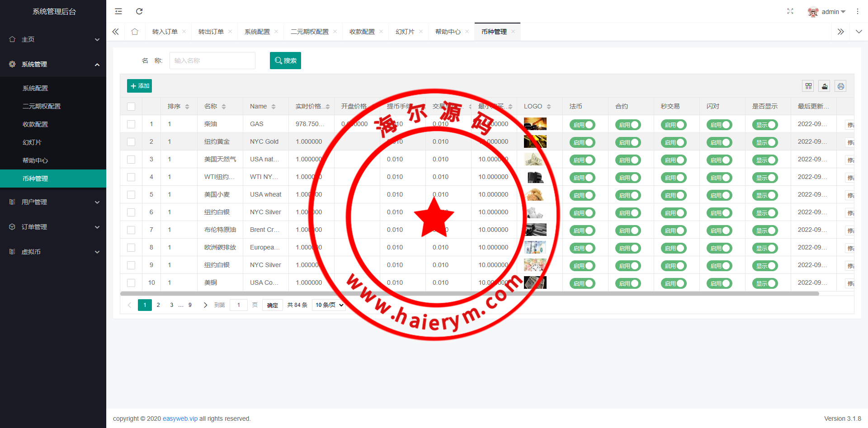868x428 pixels.
Task: Expand the 用户管理 sidebar menu
Action: click(53, 202)
